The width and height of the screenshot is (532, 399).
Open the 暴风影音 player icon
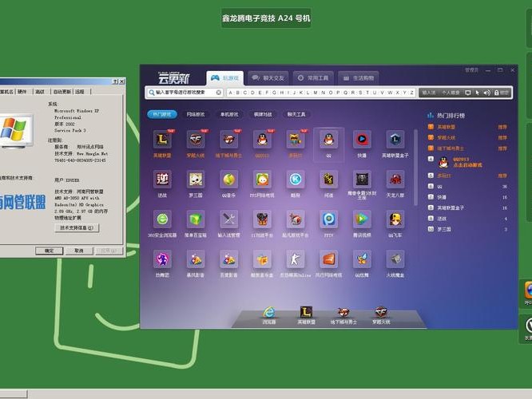point(196,259)
